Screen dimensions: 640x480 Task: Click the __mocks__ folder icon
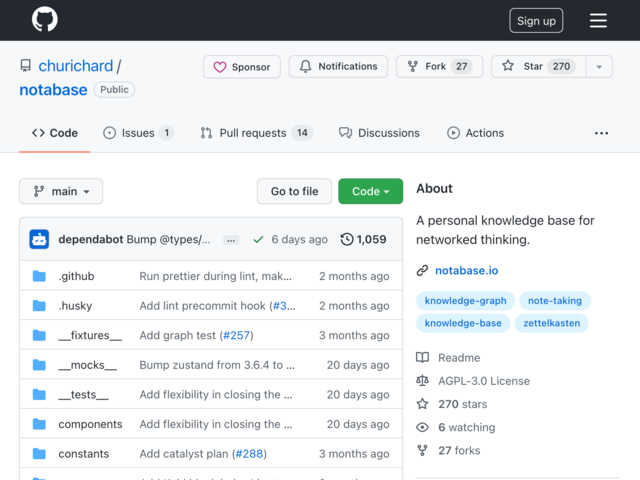39,364
